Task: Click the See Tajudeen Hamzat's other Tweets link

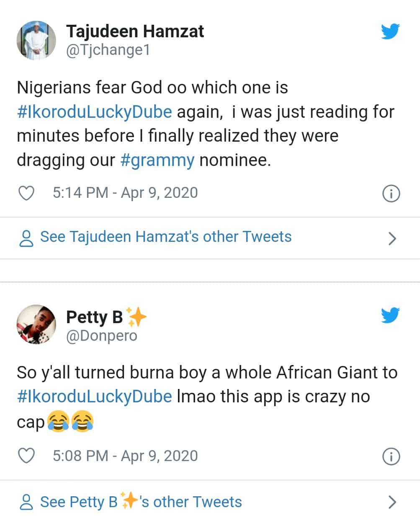Action: (x=166, y=237)
